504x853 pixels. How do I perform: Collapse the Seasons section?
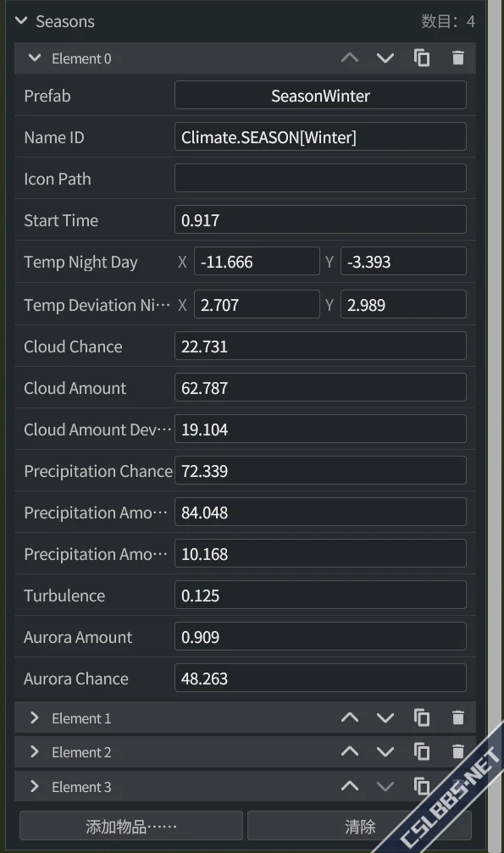[x=21, y=21]
